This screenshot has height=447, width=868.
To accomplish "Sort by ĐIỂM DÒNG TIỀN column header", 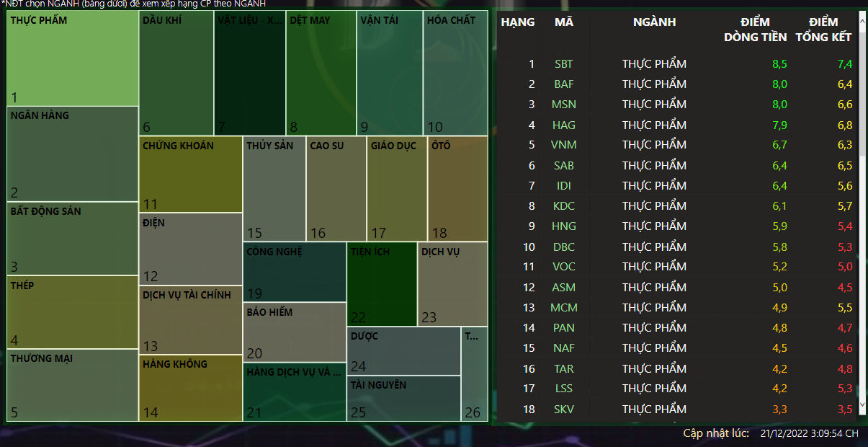I will (x=755, y=30).
